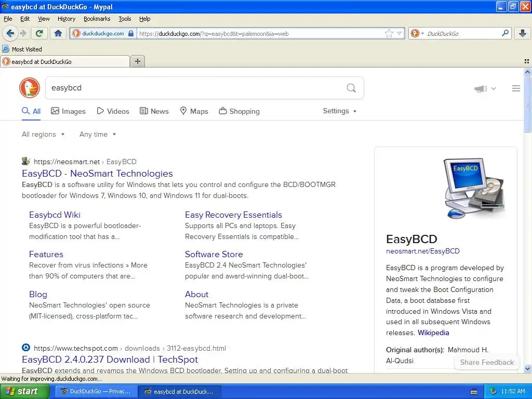532x399 pixels.
Task: Open the DuckDuckGo hamburger menu
Action: tap(516, 88)
